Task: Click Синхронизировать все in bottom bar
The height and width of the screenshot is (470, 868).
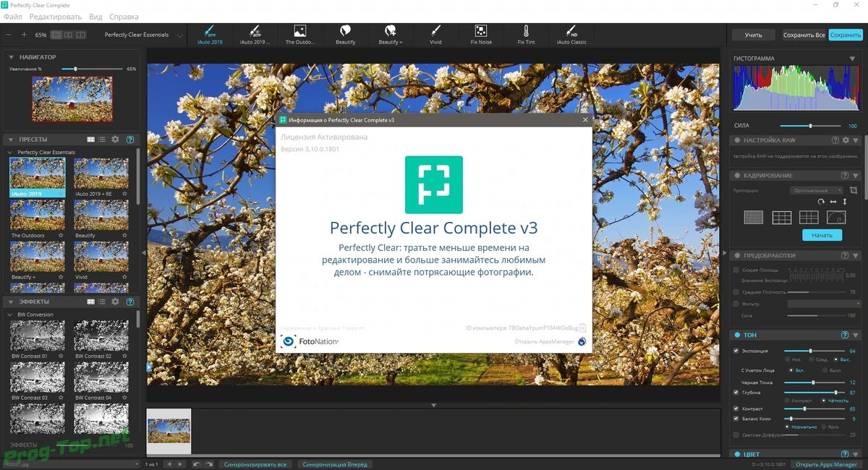Action: pyautogui.click(x=255, y=464)
